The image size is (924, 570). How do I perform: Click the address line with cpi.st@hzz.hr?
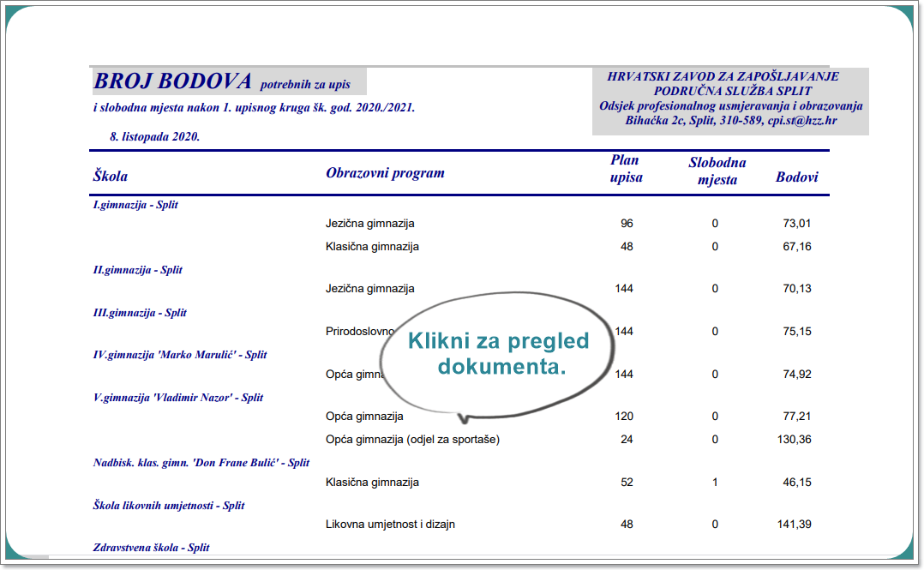point(730,120)
